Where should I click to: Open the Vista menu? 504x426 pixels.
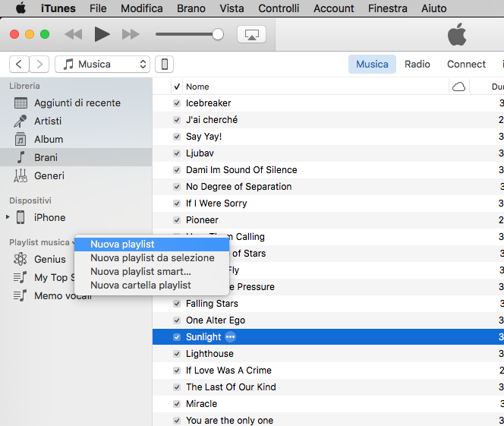click(x=232, y=8)
